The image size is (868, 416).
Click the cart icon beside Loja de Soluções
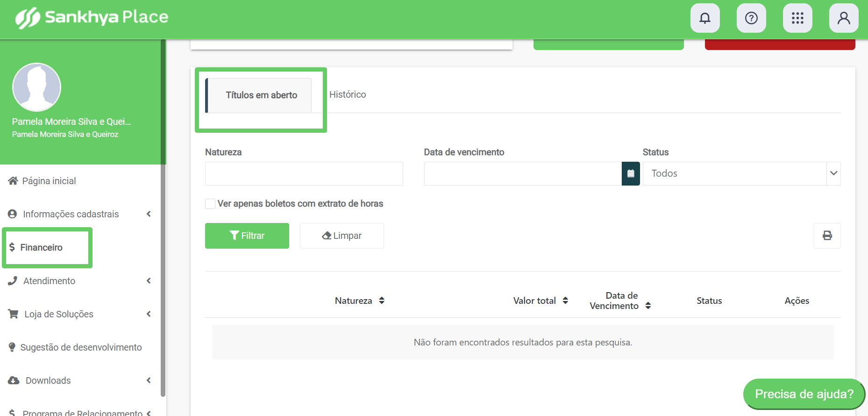pos(13,314)
